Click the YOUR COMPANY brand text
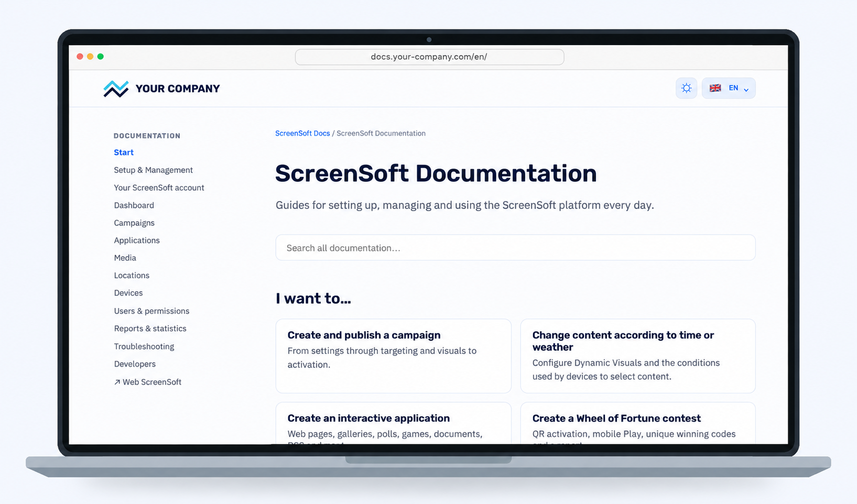 click(178, 89)
